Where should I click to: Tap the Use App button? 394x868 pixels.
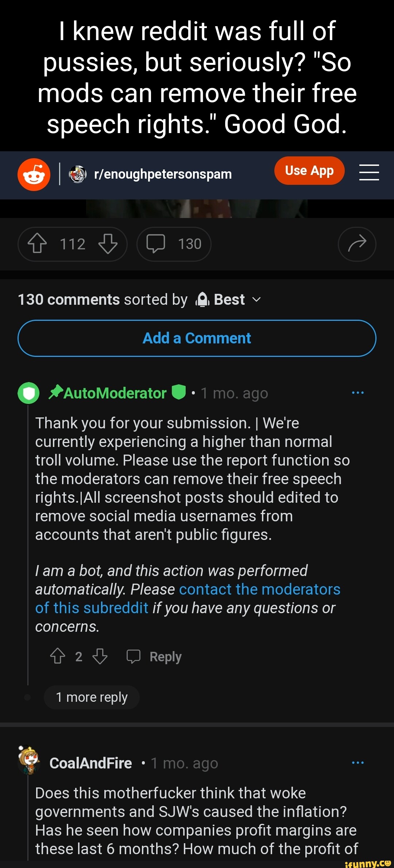[309, 171]
